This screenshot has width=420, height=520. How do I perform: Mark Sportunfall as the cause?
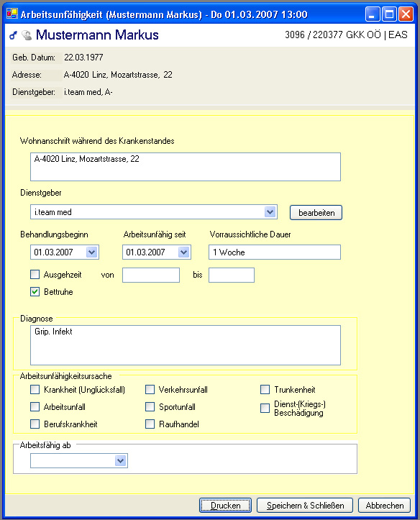[x=150, y=407]
